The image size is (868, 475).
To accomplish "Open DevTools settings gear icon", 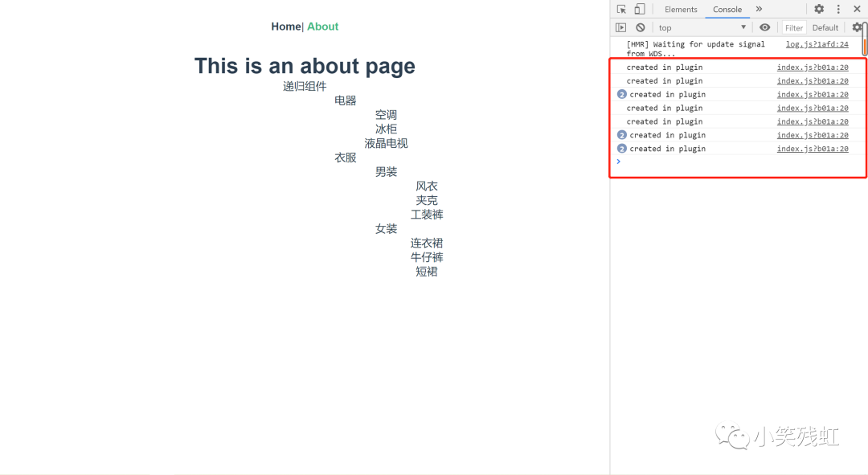I will pyautogui.click(x=819, y=9).
